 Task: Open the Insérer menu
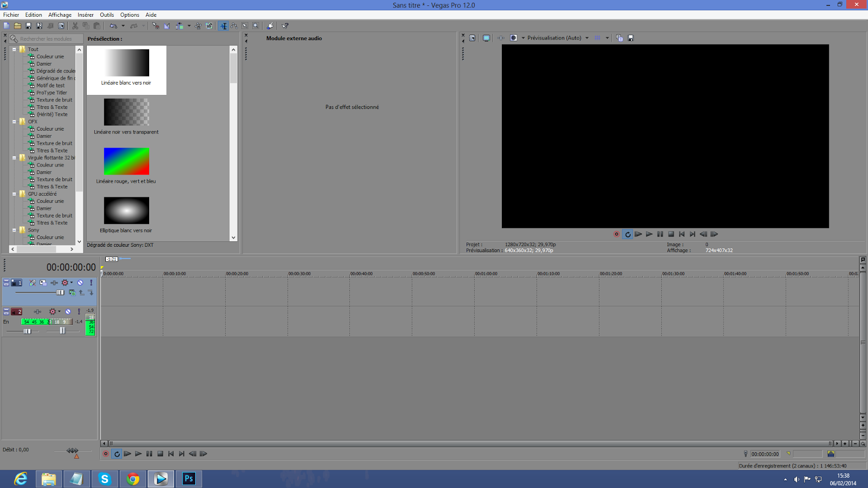(86, 15)
